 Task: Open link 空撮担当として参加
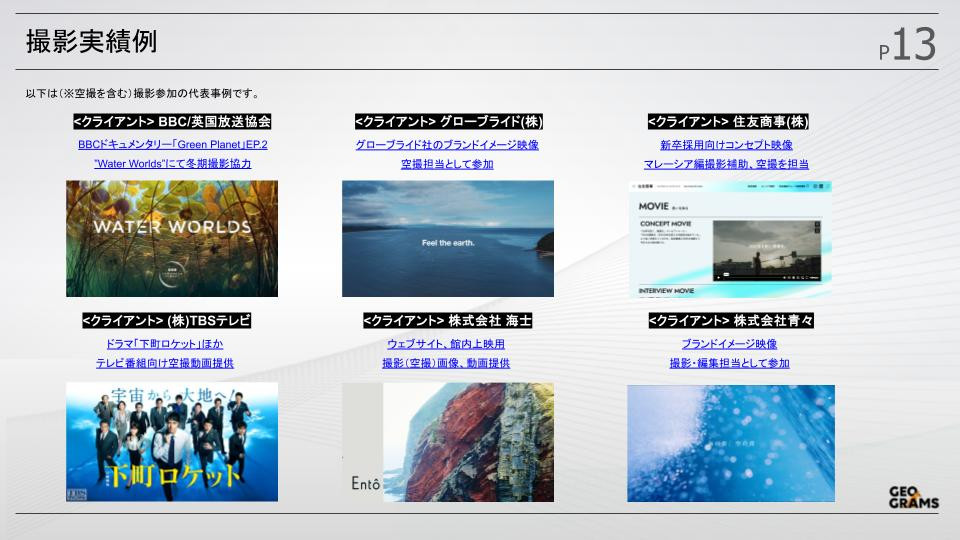click(447, 163)
